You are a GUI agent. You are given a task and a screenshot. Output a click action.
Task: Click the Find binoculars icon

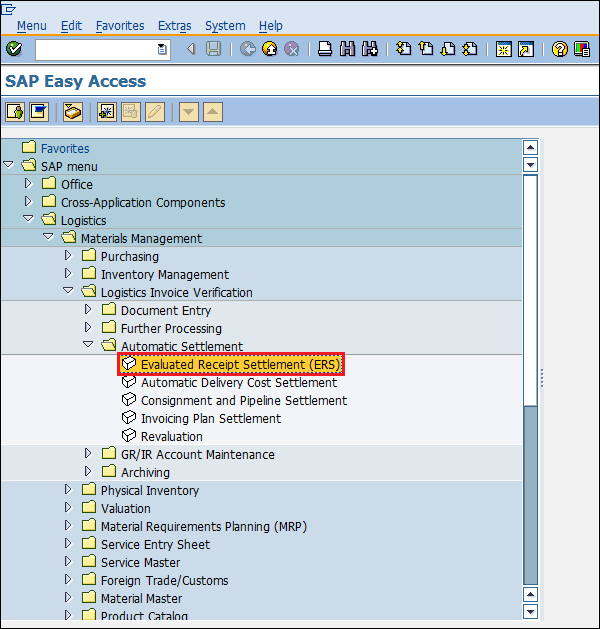(347, 49)
